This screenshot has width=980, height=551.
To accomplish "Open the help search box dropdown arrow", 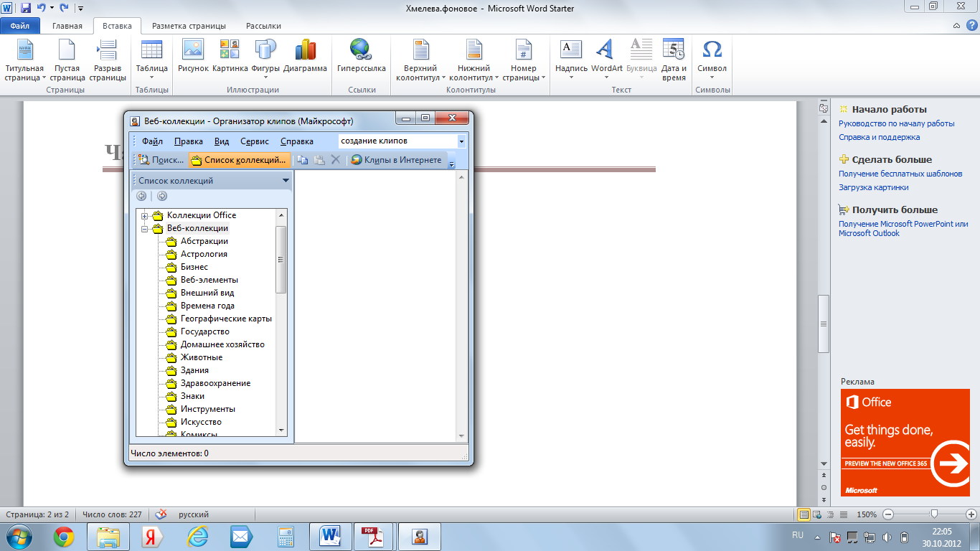I will click(x=461, y=141).
